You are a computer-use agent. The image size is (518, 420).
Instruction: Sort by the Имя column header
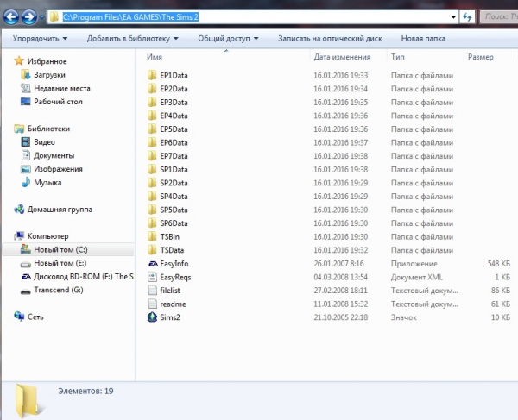click(x=155, y=57)
